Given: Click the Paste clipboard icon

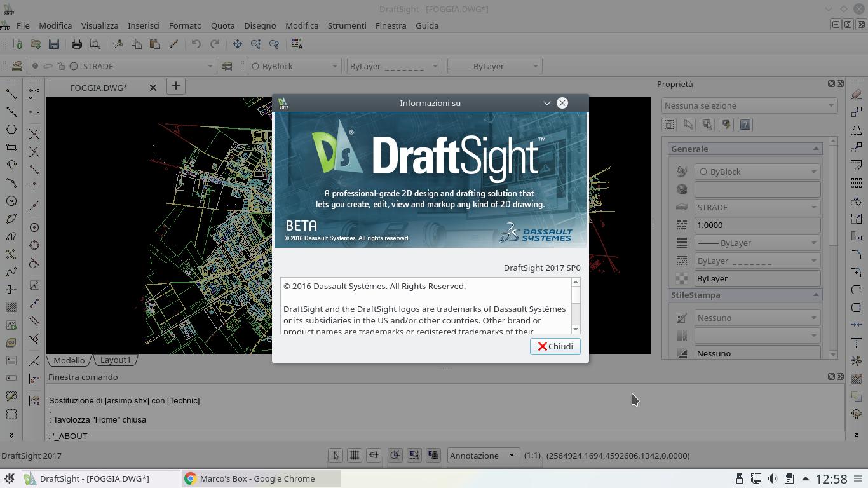Looking at the screenshot, I should [x=154, y=44].
